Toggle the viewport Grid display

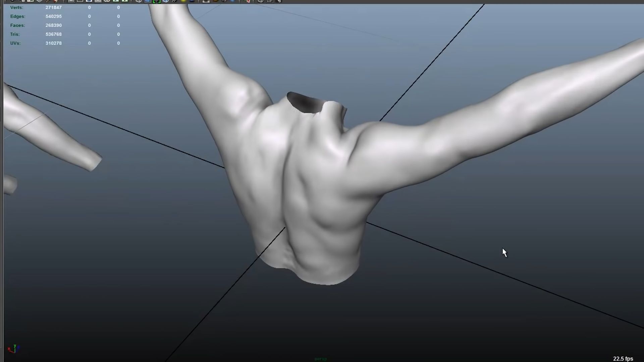point(71,1)
